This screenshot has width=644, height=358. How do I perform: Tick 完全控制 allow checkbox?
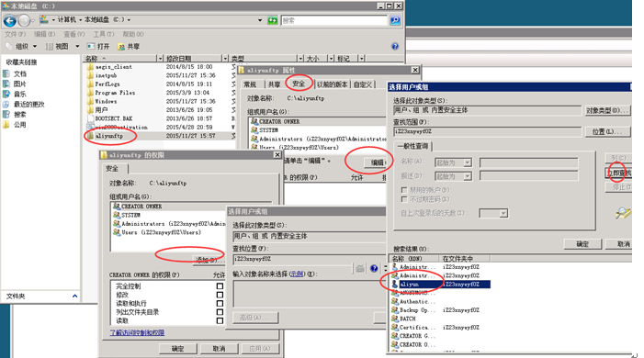[220, 285]
